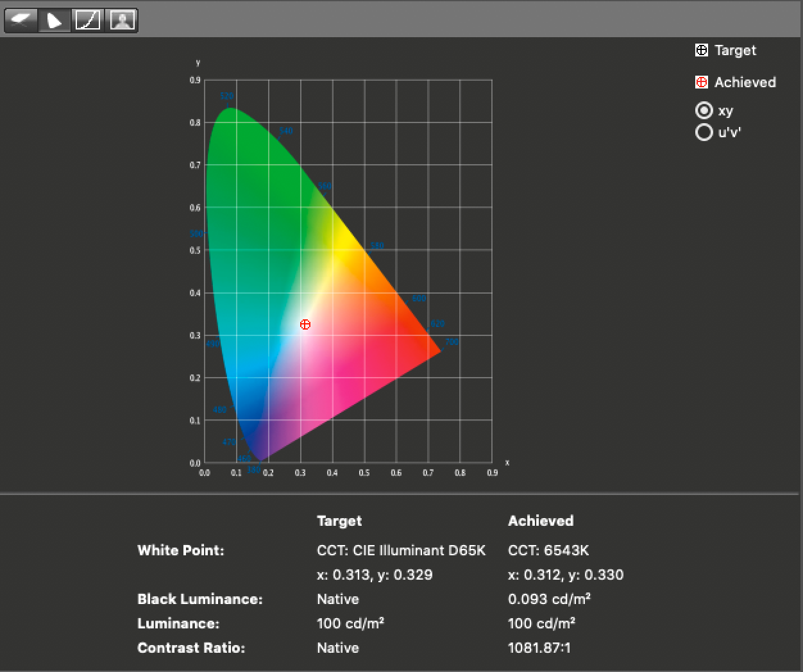
Task: Click the Target crosshair legend icon
Action: tap(702, 50)
